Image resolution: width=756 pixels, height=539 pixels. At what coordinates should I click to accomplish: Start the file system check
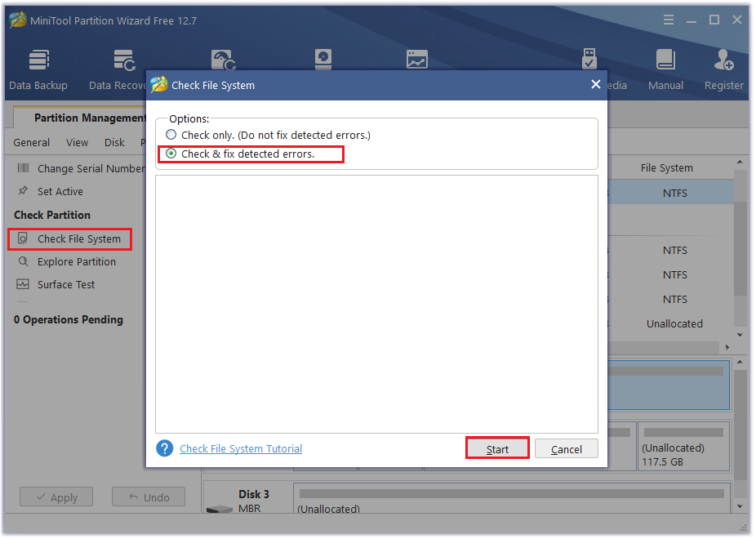[x=497, y=449]
